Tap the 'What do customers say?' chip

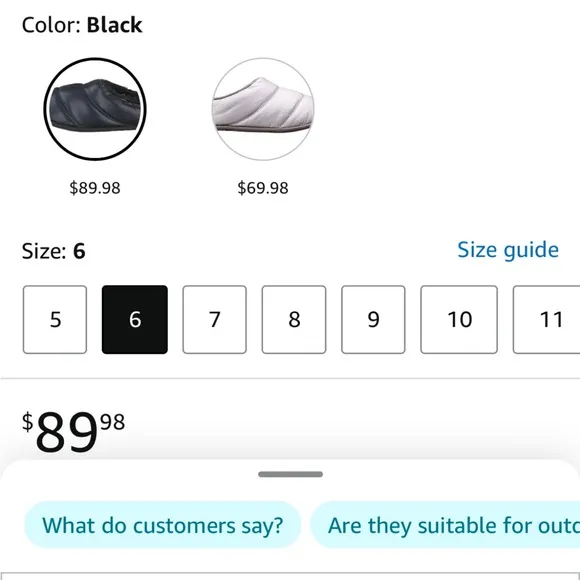point(163,525)
